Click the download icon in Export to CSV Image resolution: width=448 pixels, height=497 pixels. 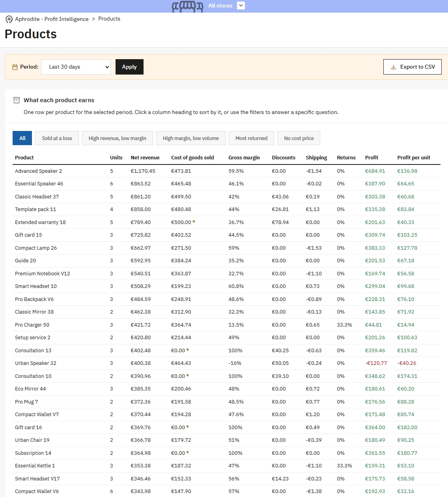click(393, 67)
